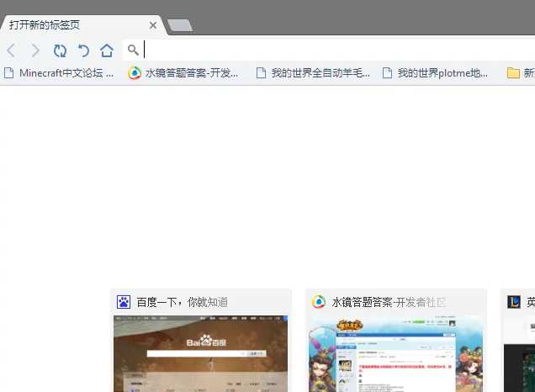Viewport: 535px width, 392px height.
Task: Click the page icon of 我的世界全自动羊毛 bookmark
Action: click(x=261, y=72)
